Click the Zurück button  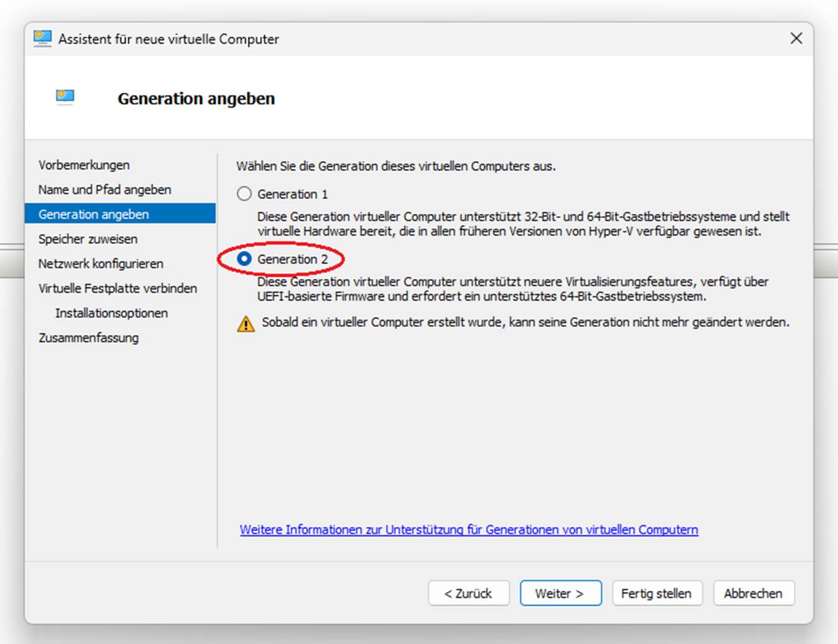pyautogui.click(x=469, y=594)
